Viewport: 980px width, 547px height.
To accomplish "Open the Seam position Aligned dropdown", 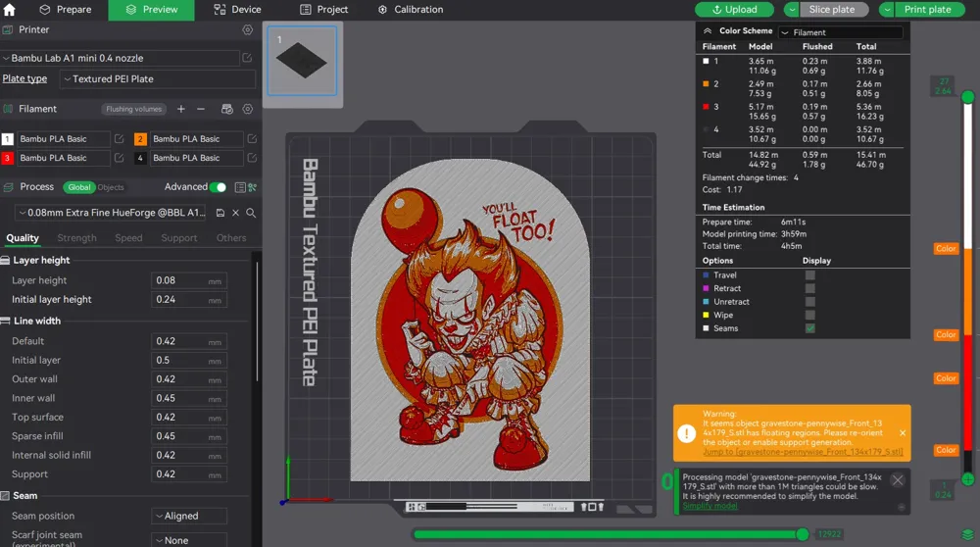I will coord(189,516).
